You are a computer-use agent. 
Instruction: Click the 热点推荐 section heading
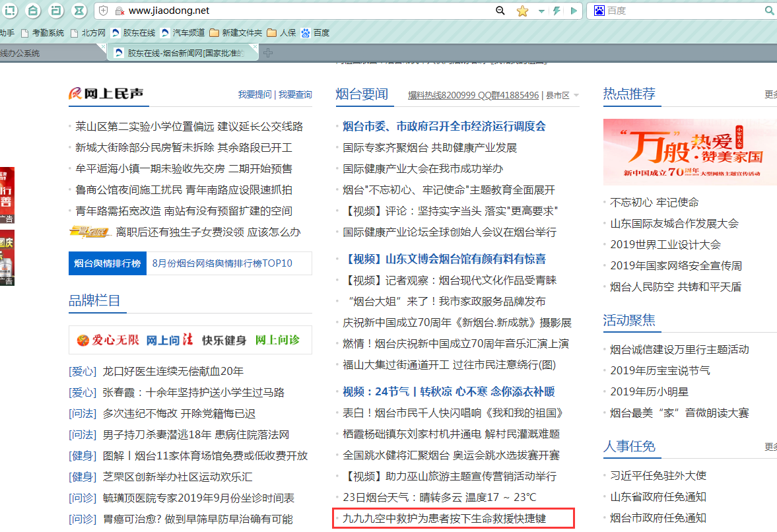pyautogui.click(x=629, y=93)
